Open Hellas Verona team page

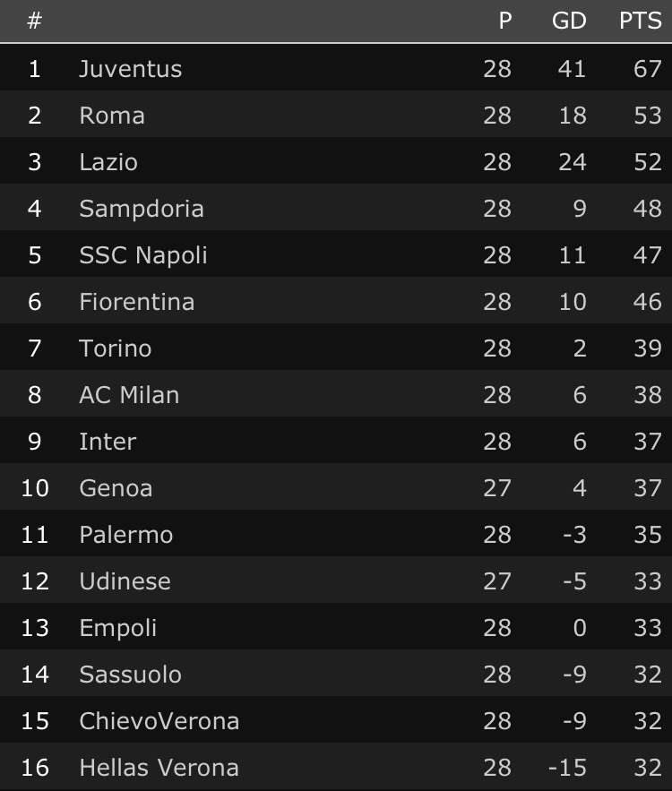(x=159, y=768)
